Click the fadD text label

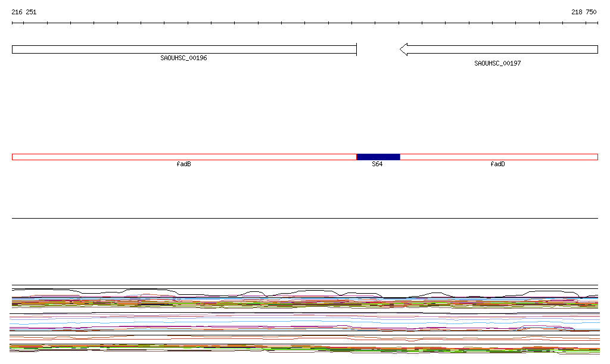pos(497,164)
